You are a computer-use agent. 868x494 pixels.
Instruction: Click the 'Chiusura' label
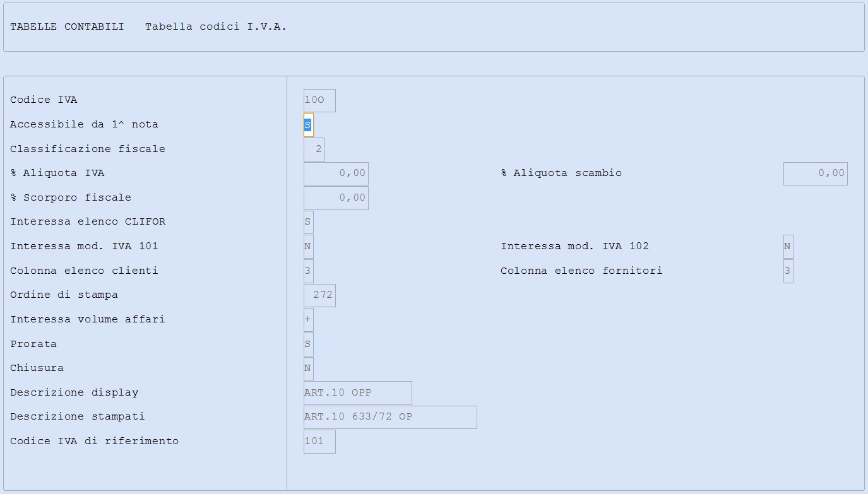pyautogui.click(x=37, y=368)
